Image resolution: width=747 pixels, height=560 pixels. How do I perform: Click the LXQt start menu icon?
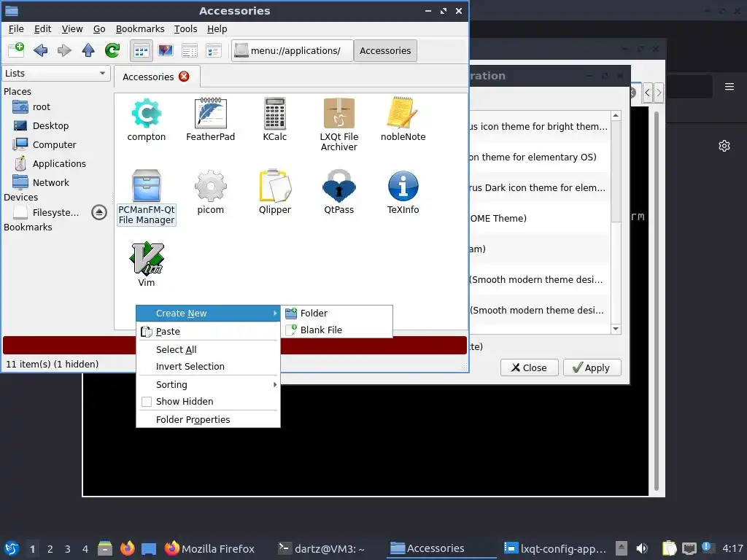click(12, 548)
